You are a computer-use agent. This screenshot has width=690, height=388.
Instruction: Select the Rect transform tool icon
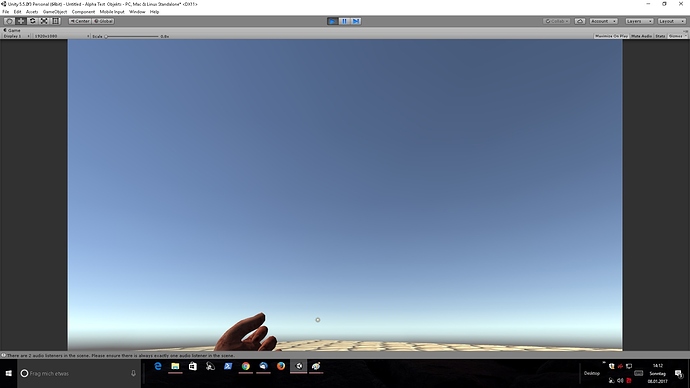[x=55, y=21]
